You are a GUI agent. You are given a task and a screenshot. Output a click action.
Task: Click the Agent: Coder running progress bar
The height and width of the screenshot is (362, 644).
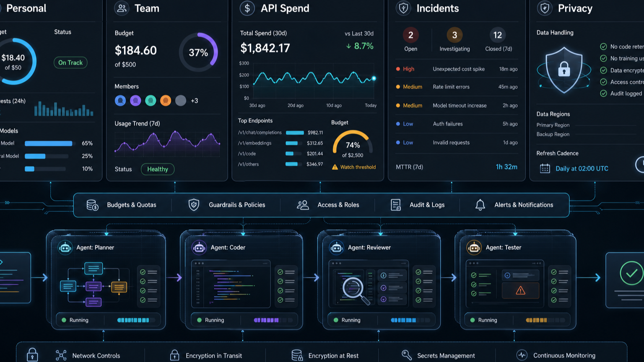click(x=267, y=320)
